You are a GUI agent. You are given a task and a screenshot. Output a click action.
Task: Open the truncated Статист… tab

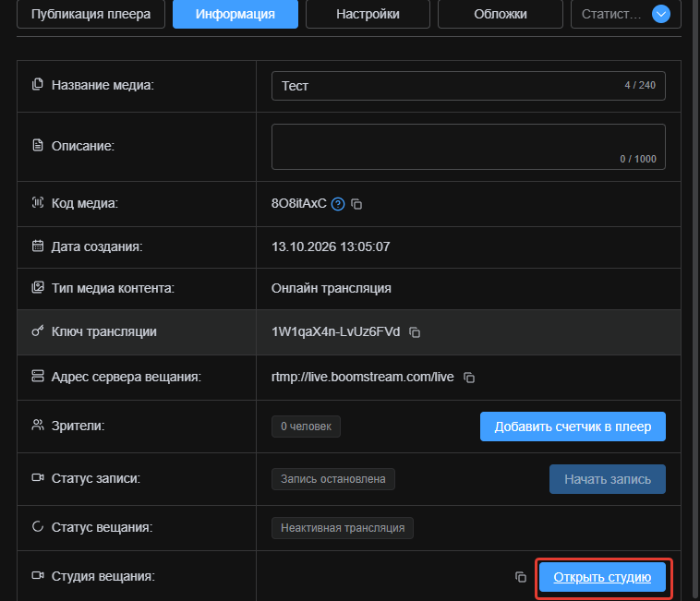pyautogui.click(x=610, y=14)
